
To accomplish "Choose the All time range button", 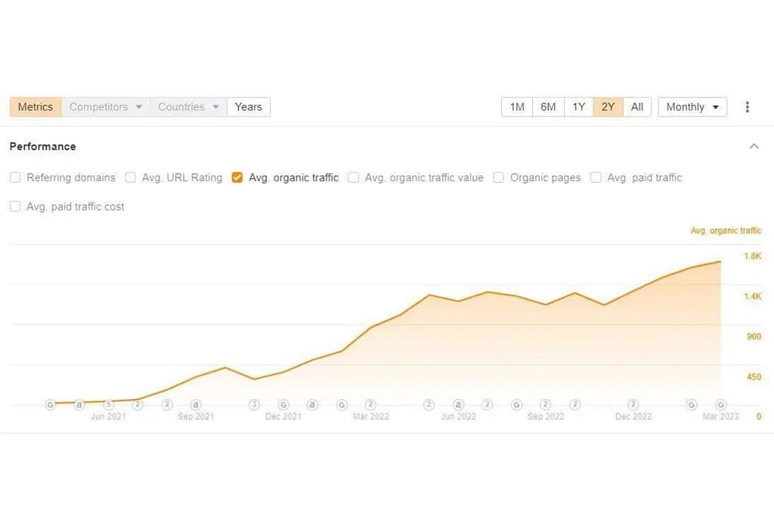I will (x=636, y=107).
